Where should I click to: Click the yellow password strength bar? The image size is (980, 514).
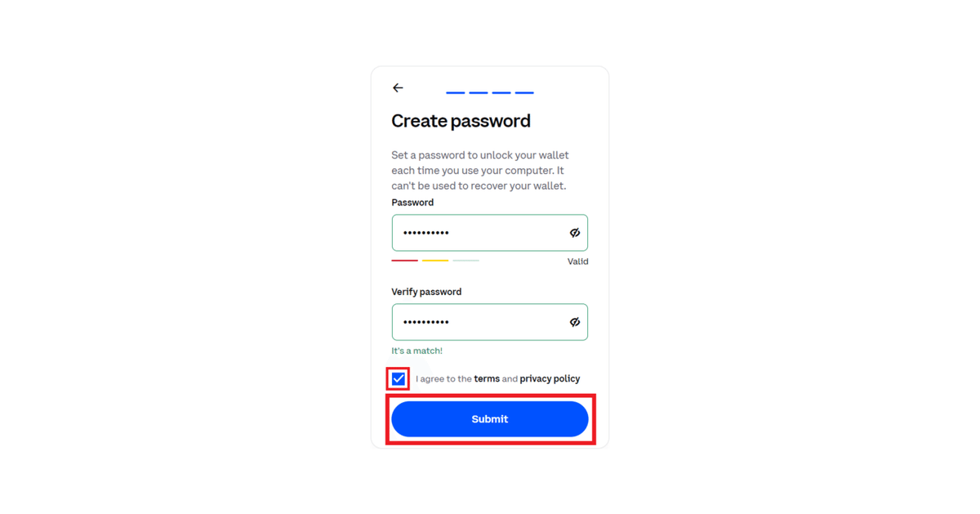(x=435, y=261)
